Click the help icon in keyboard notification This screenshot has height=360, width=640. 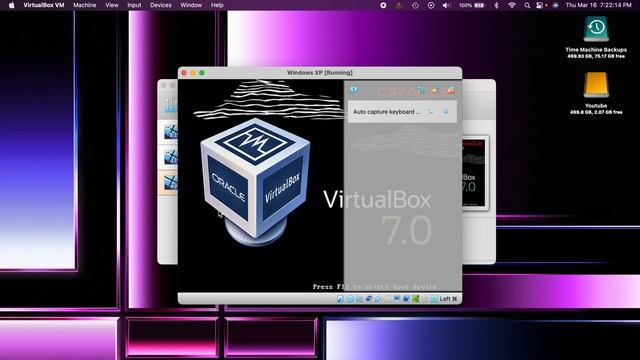click(x=430, y=111)
